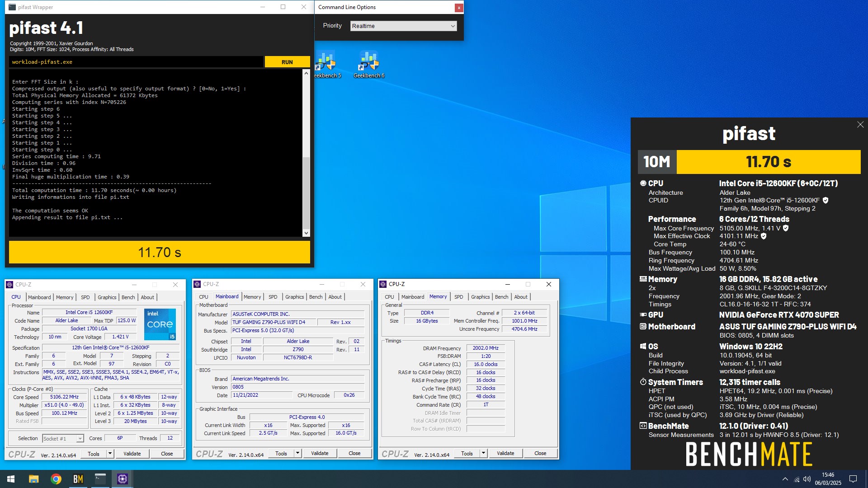Click the pifast Wrapper title bar icon
Image resolution: width=868 pixels, height=488 pixels.
point(12,7)
